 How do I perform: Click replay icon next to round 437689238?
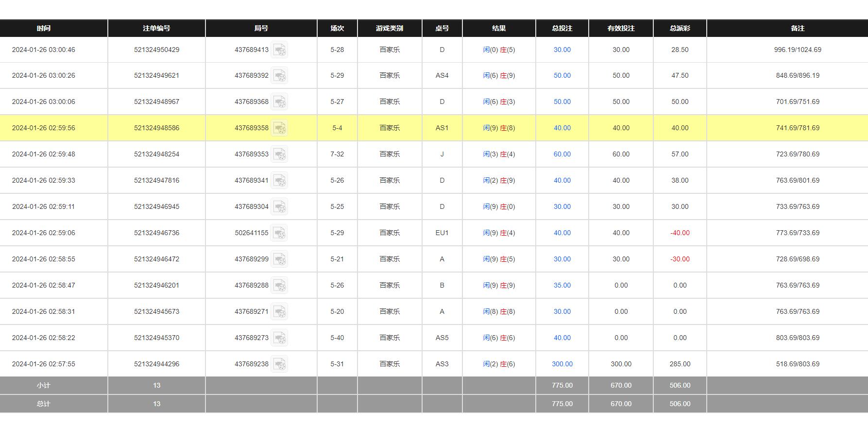coord(279,364)
